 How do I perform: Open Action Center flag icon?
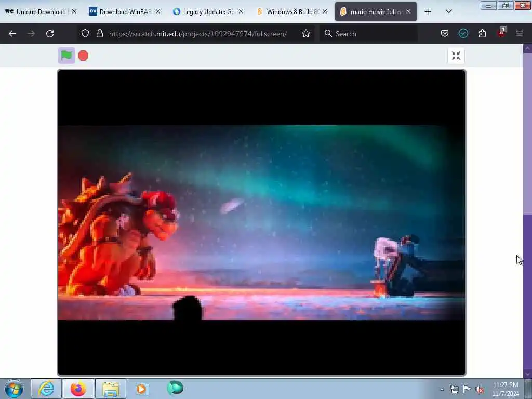[467, 389]
